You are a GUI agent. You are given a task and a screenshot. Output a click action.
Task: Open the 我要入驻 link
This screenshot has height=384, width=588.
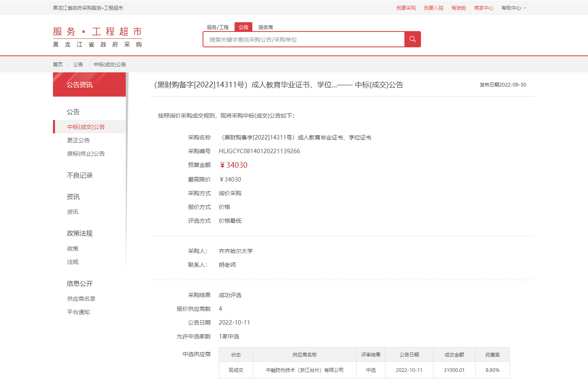pyautogui.click(x=434, y=8)
